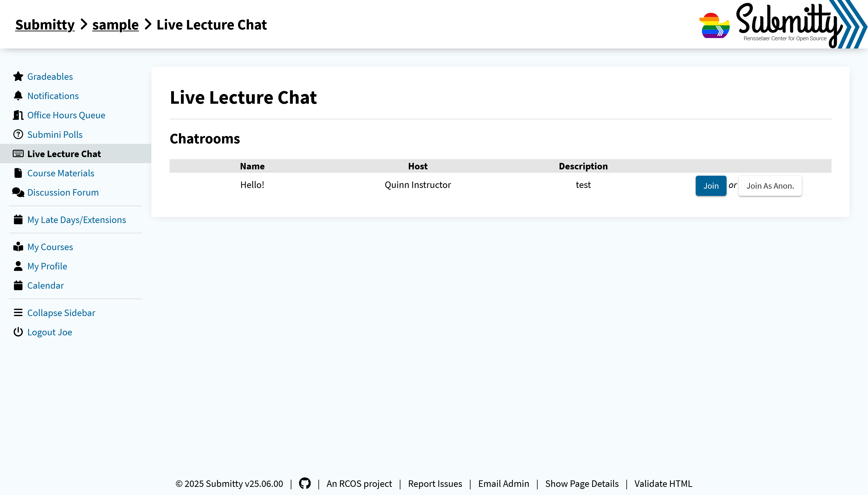Join the Hello! chatroom

point(711,186)
